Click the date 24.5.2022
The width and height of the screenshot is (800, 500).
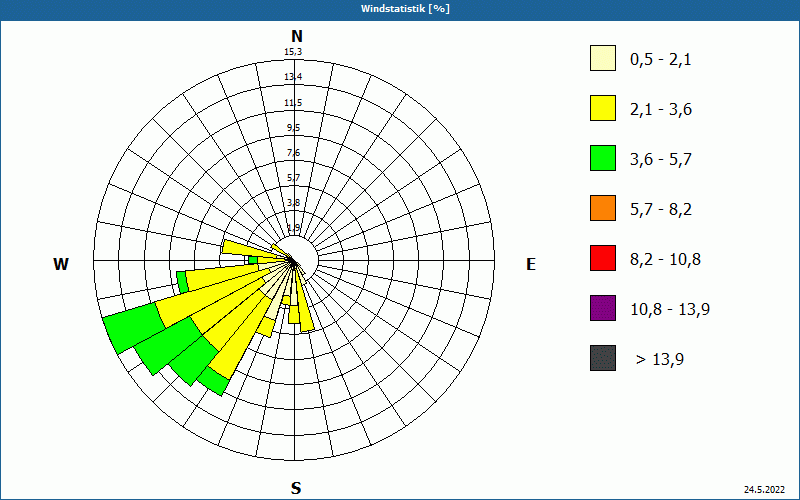(x=764, y=490)
